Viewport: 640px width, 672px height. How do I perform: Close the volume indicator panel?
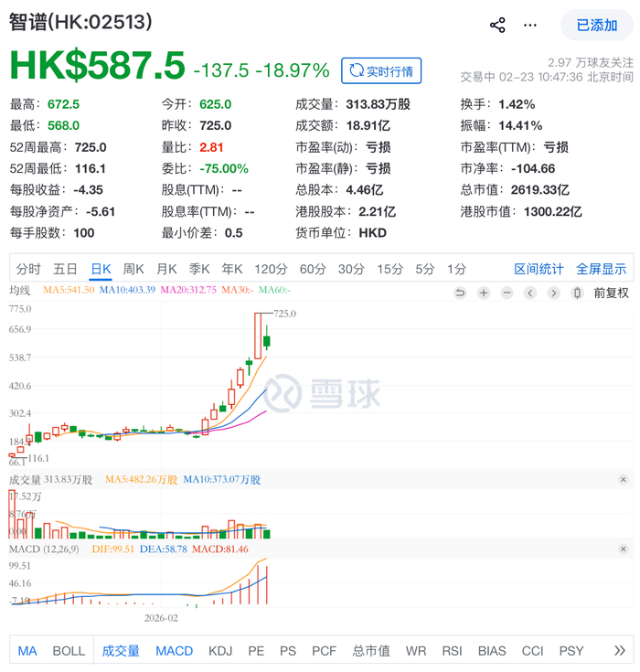click(x=623, y=479)
